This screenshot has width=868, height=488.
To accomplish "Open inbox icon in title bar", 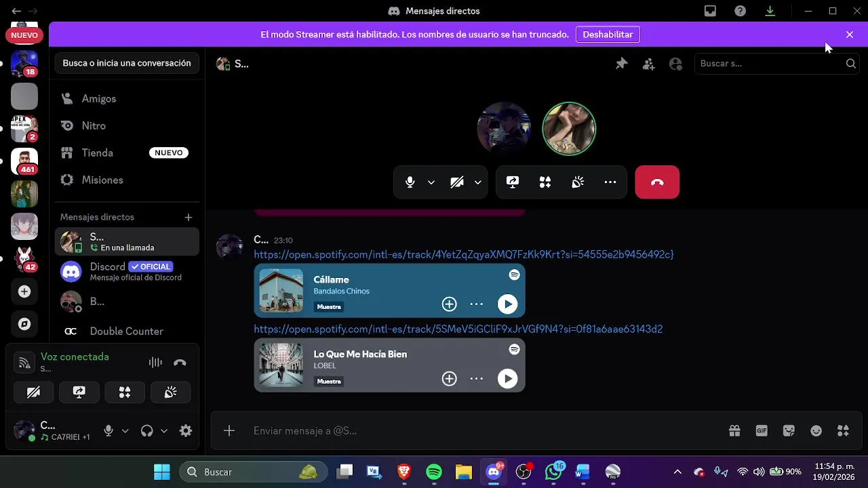I will pos(710,11).
